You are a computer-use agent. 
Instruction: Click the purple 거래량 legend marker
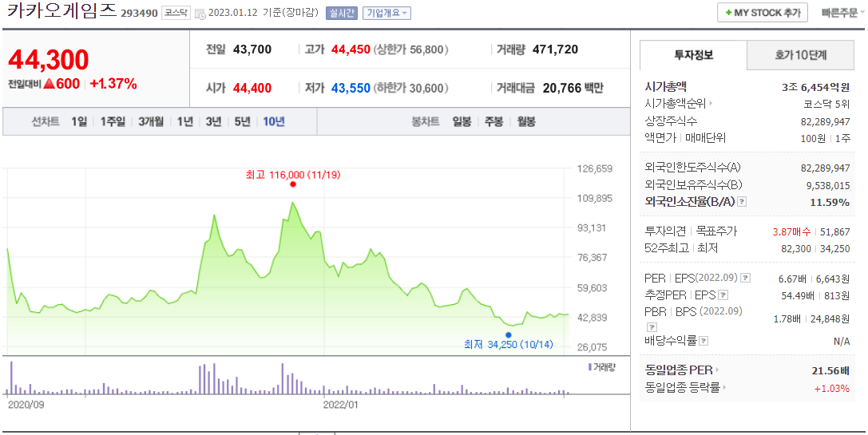pos(589,367)
